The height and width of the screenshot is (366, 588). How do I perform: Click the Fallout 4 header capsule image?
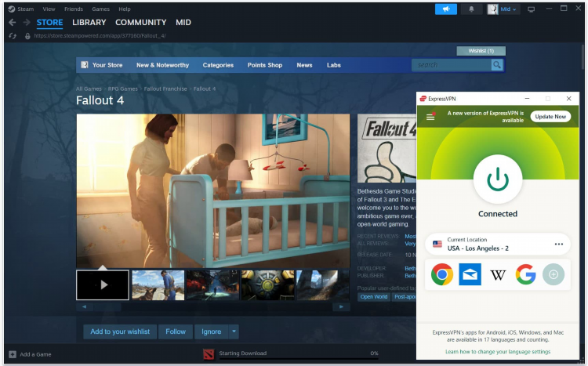[387, 148]
